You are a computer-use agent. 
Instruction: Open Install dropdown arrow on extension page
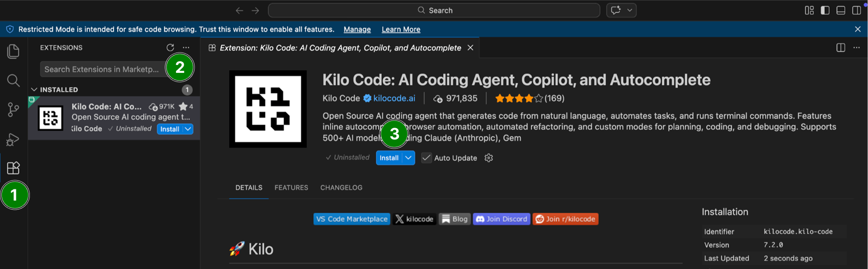(408, 158)
